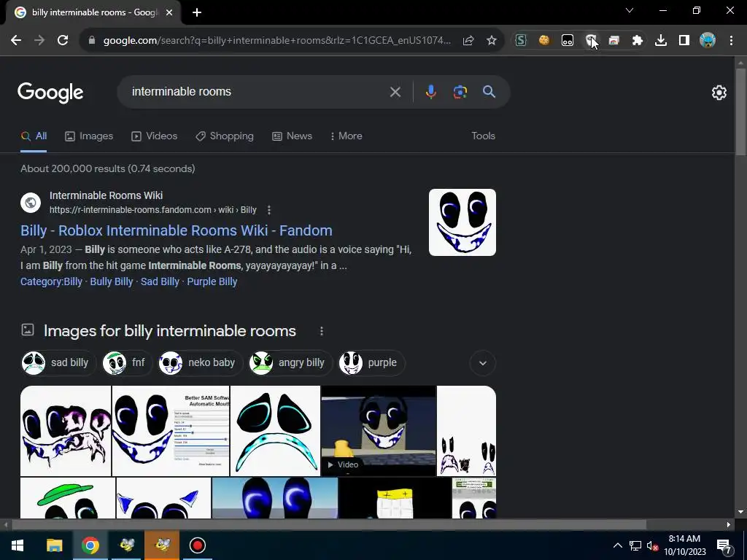Screen dimensions: 747x560
Task: Open the green hat Billy image
Action: pyautogui.click(x=68, y=498)
